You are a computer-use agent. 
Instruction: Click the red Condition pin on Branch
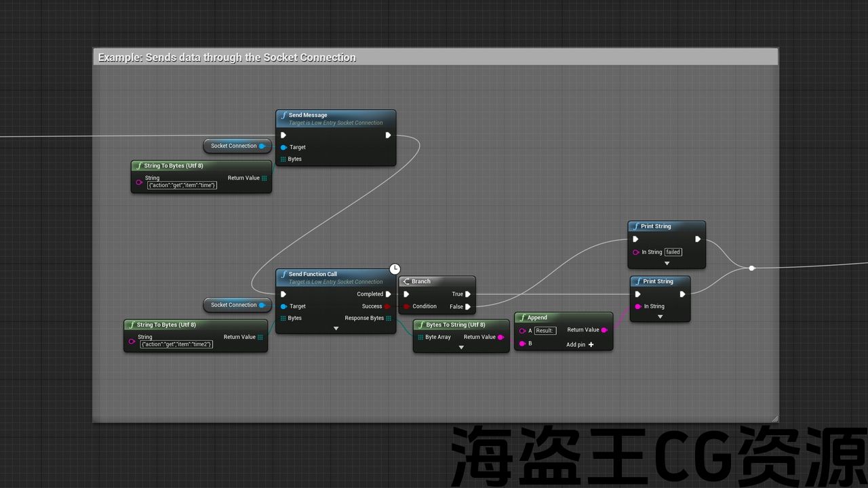(x=406, y=306)
